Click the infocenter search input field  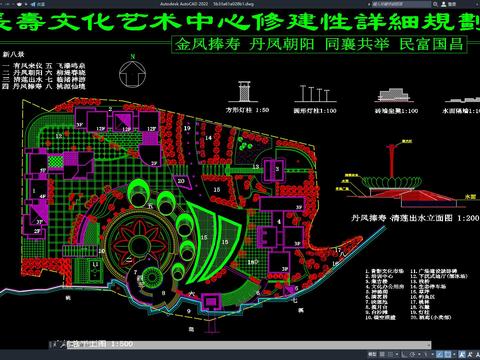[x=401, y=4]
